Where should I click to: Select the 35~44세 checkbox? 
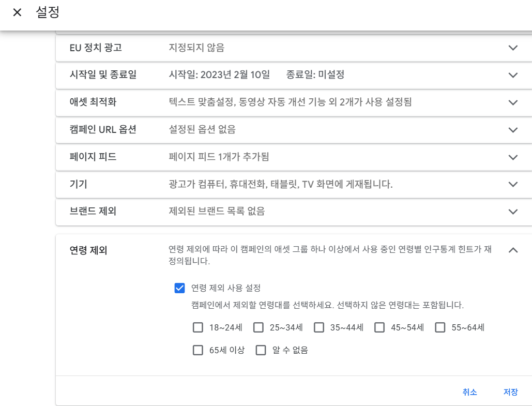(x=319, y=327)
